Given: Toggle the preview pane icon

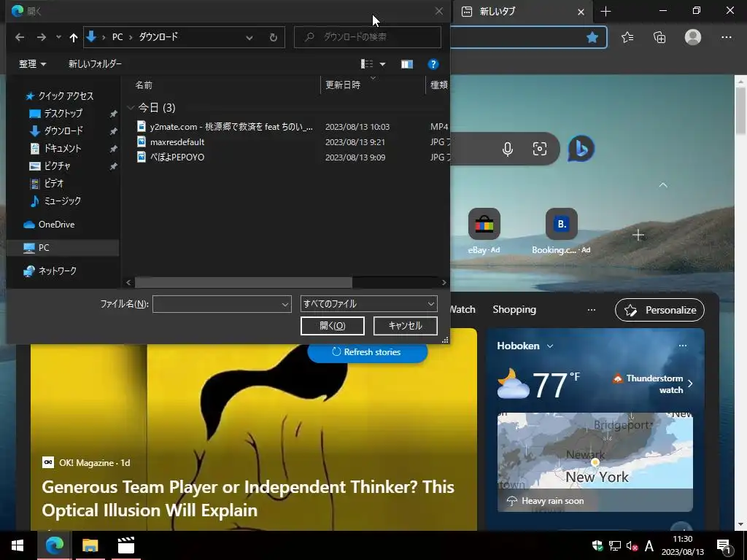Looking at the screenshot, I should [407, 64].
